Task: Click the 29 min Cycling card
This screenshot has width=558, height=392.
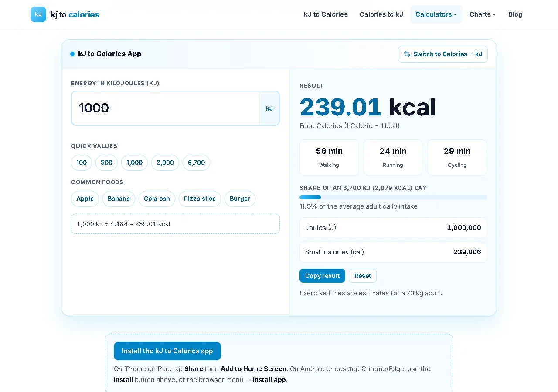Action: 457,157
